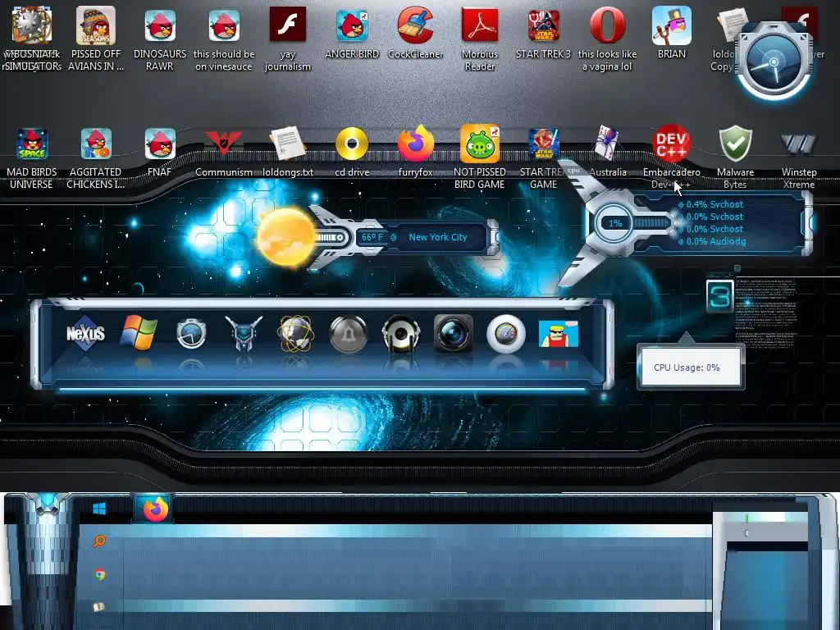Viewport: 840px width, 630px height.
Task: Click New York City weather location
Action: click(x=438, y=237)
